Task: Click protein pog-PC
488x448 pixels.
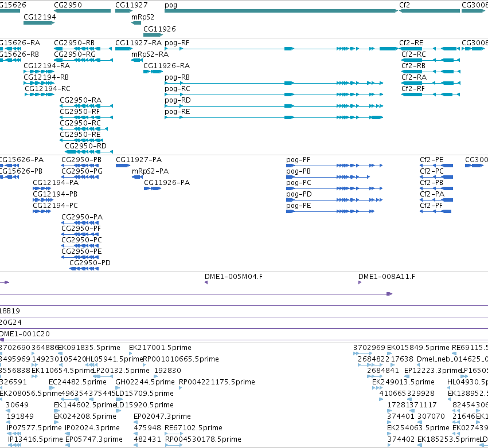Action: (334, 188)
